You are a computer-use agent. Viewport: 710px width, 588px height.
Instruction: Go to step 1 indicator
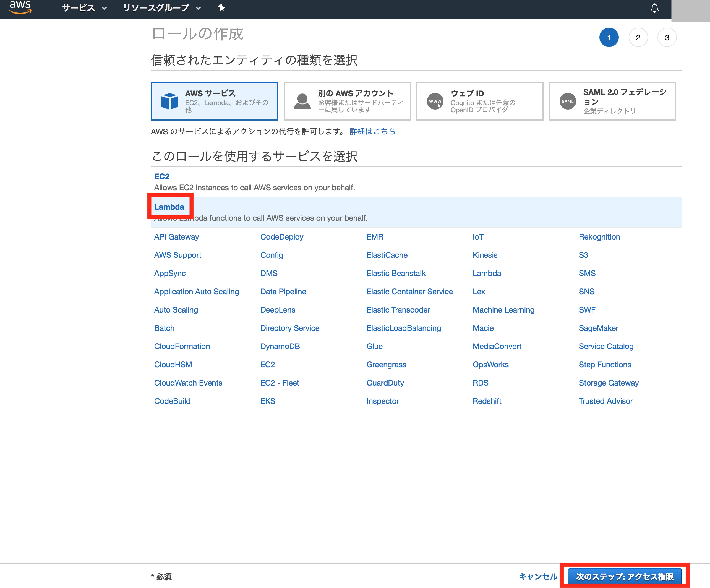tap(609, 38)
